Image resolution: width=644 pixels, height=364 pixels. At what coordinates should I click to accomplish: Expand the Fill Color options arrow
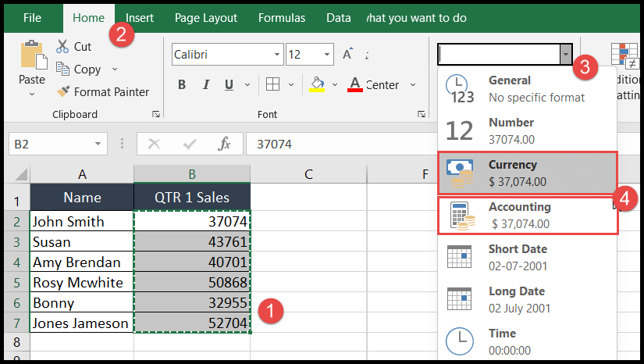coord(335,84)
